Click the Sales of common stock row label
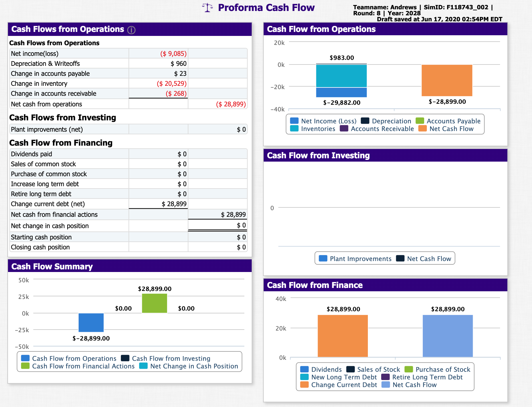Screen dimensions: 532x407 coord(43,164)
